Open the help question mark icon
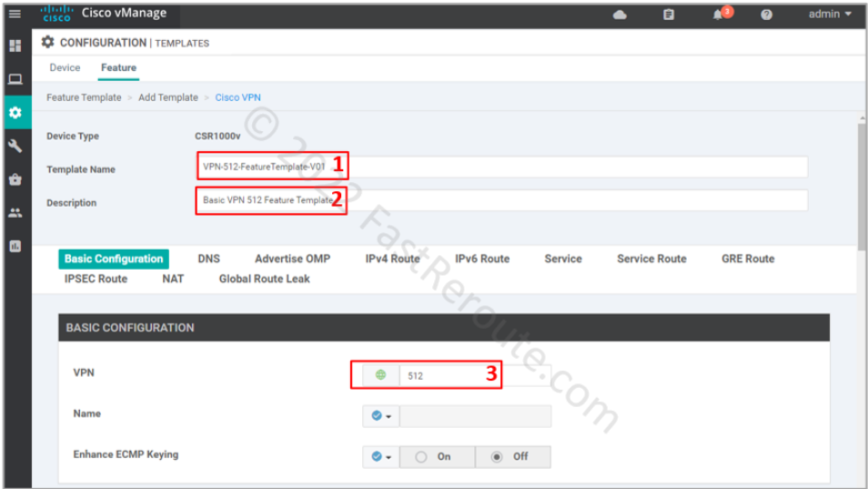 (x=766, y=15)
